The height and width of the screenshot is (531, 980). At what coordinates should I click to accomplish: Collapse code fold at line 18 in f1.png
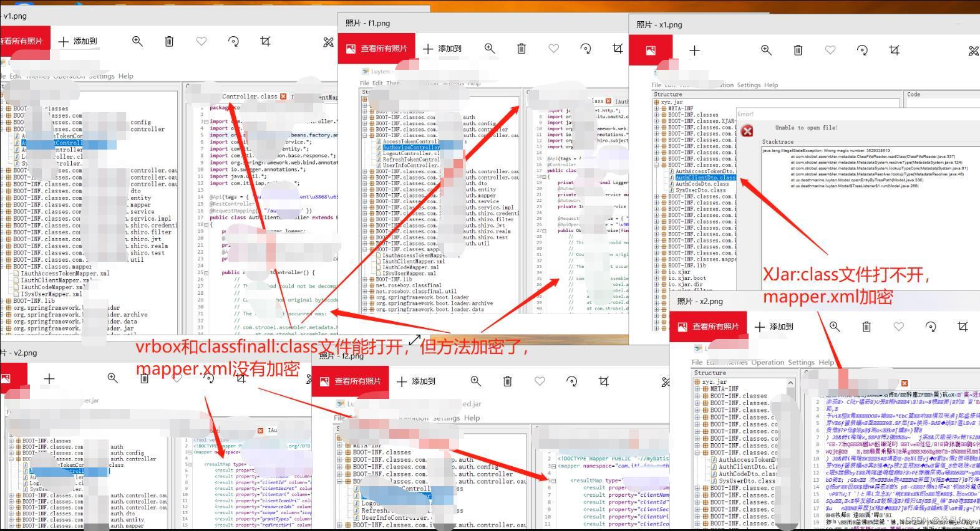click(544, 176)
